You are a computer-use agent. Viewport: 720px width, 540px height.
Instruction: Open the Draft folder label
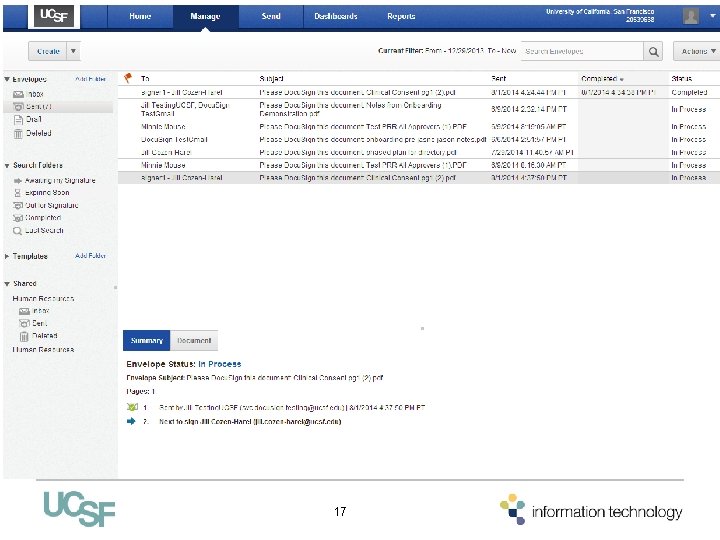[34, 119]
